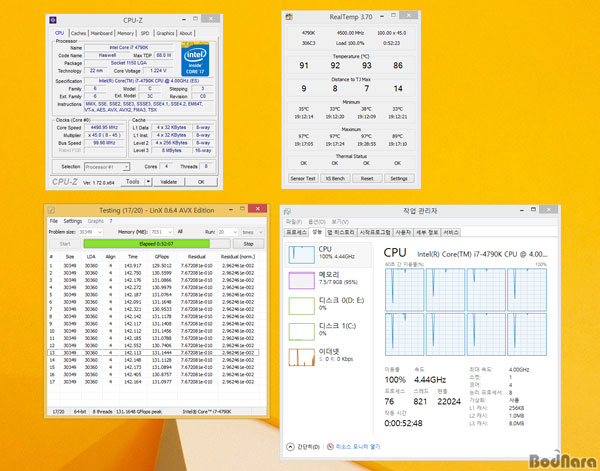Click the All memory option in LinX
600x471 pixels.
pos(180,231)
